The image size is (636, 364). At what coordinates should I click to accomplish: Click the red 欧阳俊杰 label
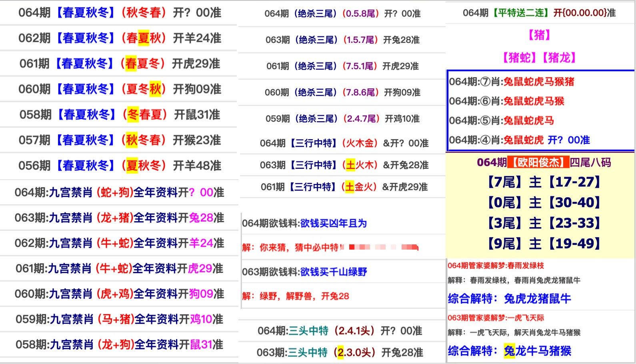click(x=538, y=162)
